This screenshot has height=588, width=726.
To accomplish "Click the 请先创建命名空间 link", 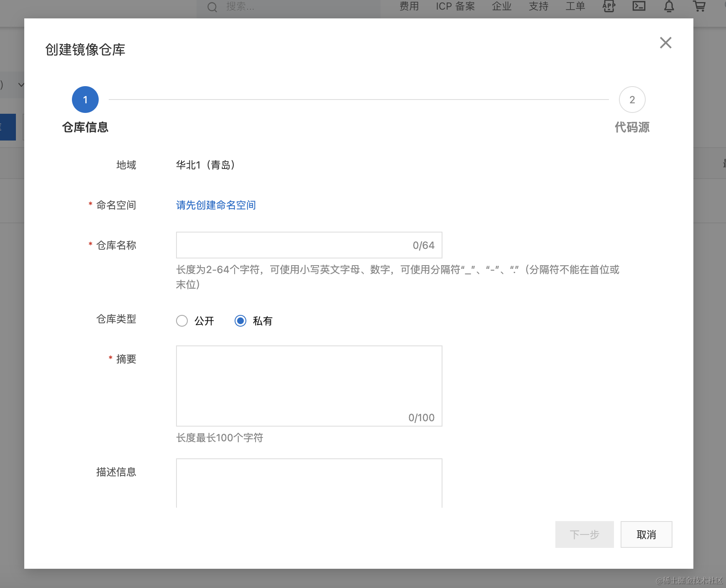I will point(216,205).
